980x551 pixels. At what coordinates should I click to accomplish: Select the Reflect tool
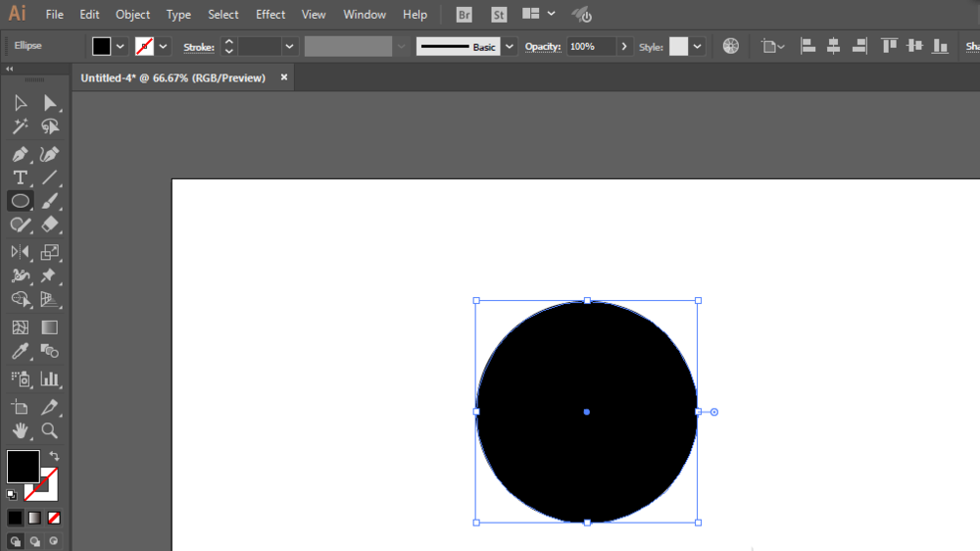[20, 252]
